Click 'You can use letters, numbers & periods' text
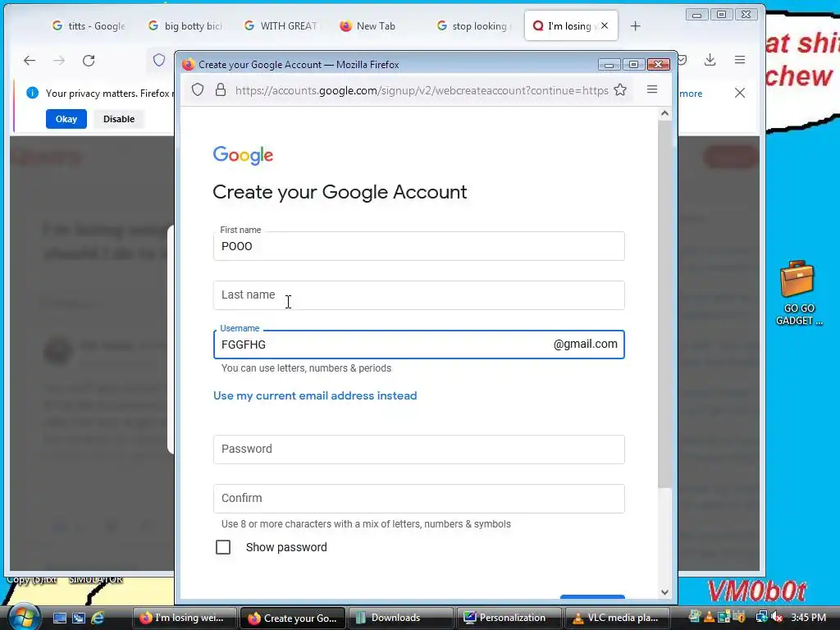 (x=307, y=368)
